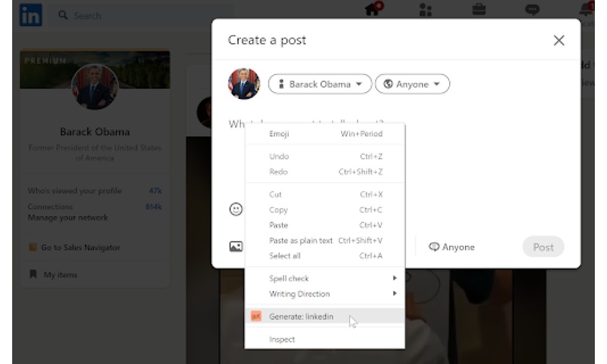This screenshot has width=607, height=364.
Task: Choose Inspect from the context menu
Action: click(325, 339)
